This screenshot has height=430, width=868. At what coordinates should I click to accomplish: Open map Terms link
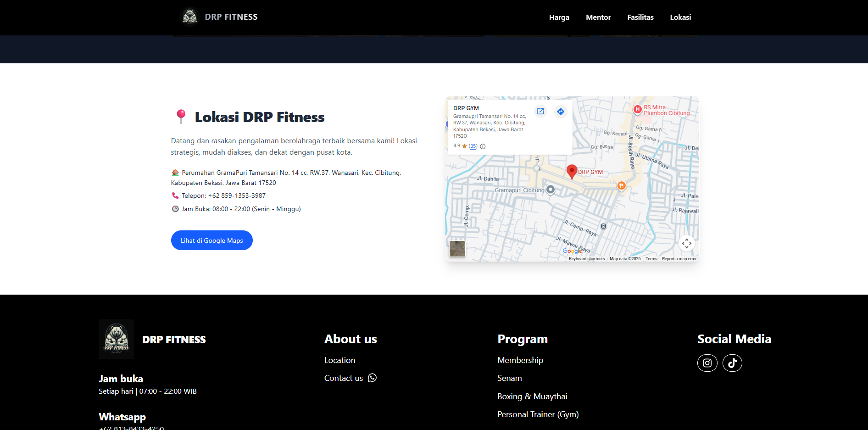pyautogui.click(x=651, y=259)
